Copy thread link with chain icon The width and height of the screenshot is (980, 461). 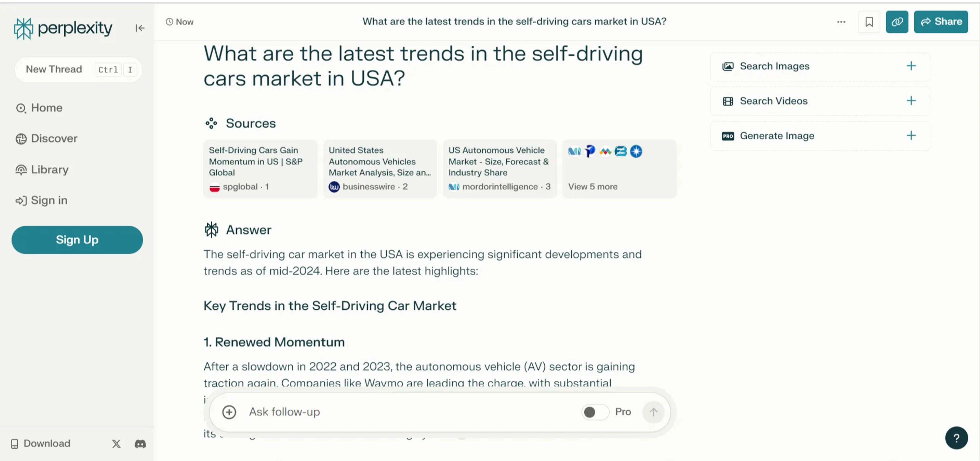[x=897, y=22]
